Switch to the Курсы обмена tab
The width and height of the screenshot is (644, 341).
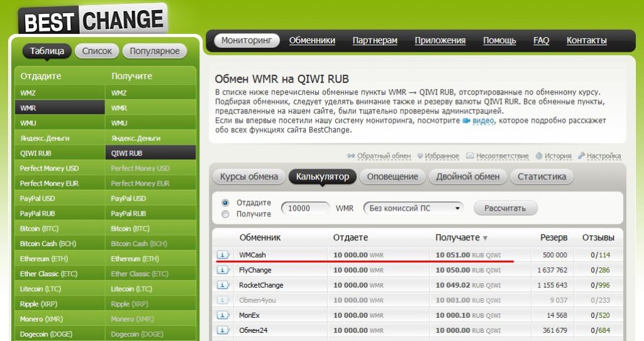pyautogui.click(x=249, y=177)
